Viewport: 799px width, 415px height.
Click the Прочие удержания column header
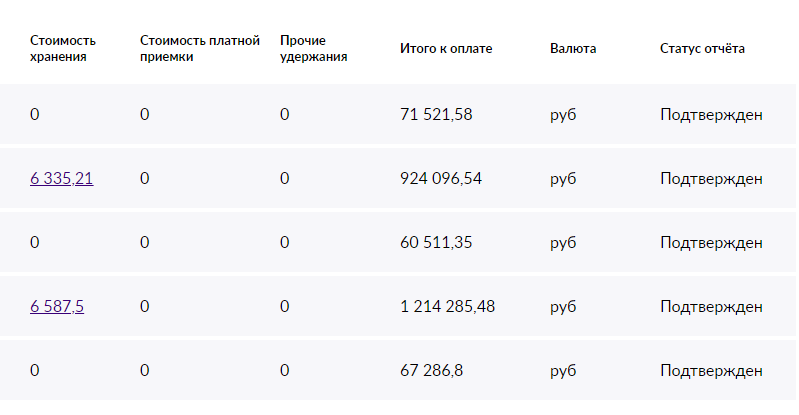[x=313, y=48]
